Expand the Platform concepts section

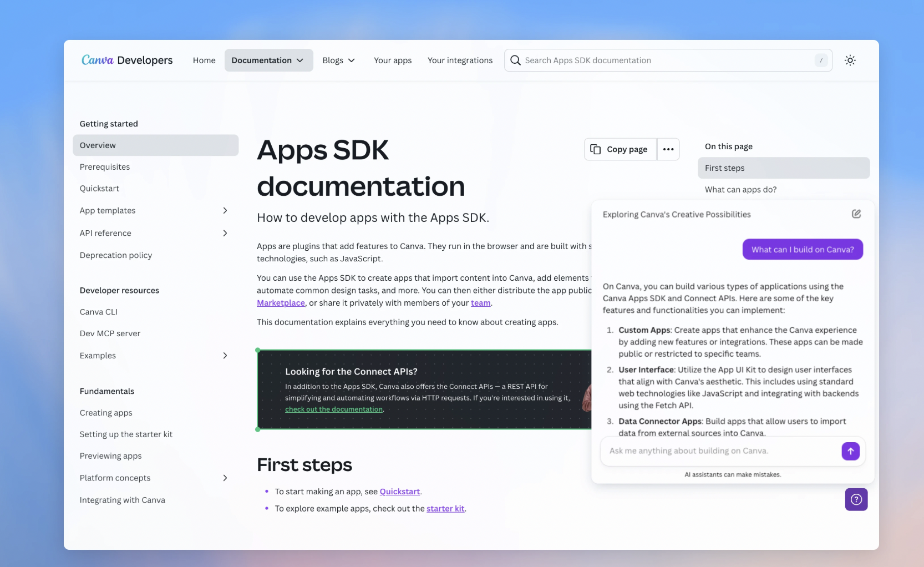click(225, 478)
